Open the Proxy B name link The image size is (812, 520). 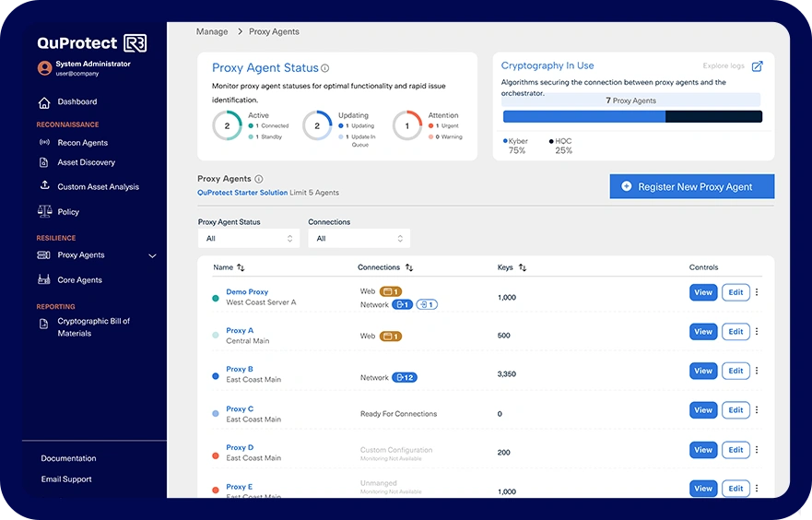[x=240, y=370]
